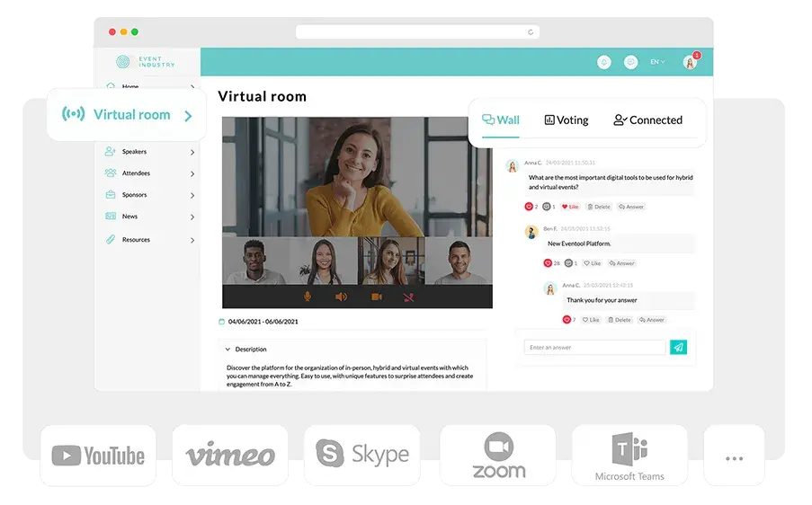Select the Zoom integration card

(x=497, y=456)
